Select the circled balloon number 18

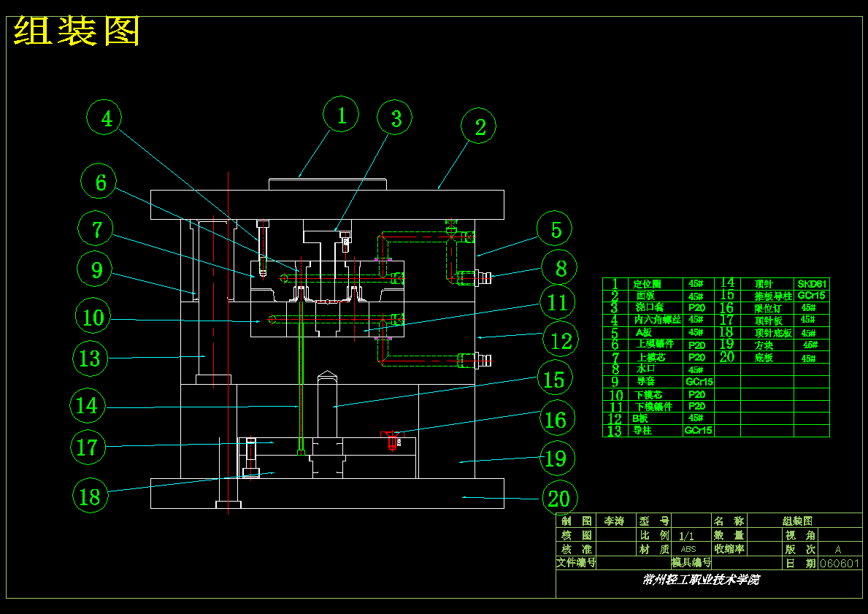click(x=91, y=495)
